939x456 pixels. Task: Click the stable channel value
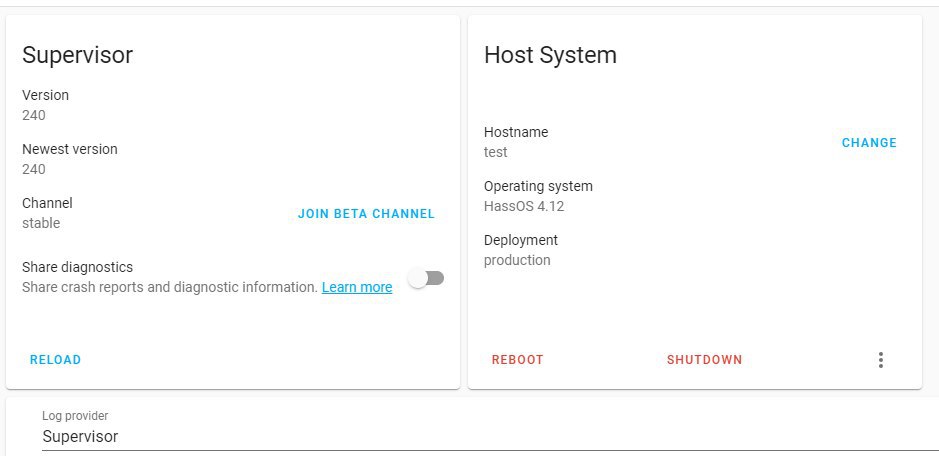41,223
